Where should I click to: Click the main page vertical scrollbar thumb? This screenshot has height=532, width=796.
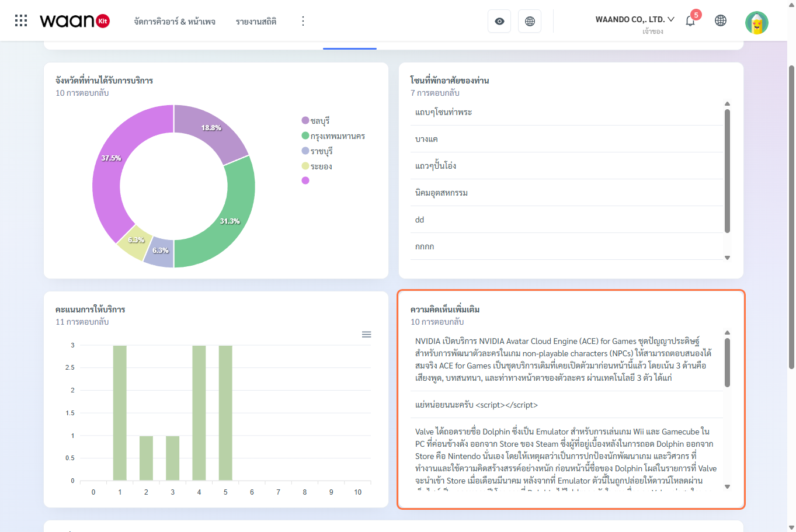pos(792,216)
